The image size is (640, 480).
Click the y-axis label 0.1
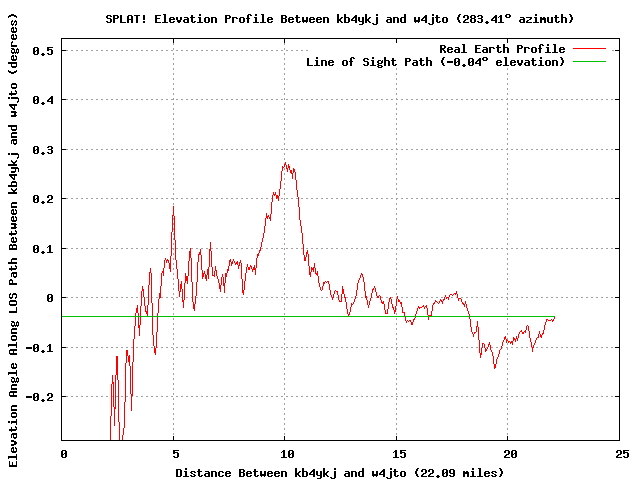[x=43, y=249]
